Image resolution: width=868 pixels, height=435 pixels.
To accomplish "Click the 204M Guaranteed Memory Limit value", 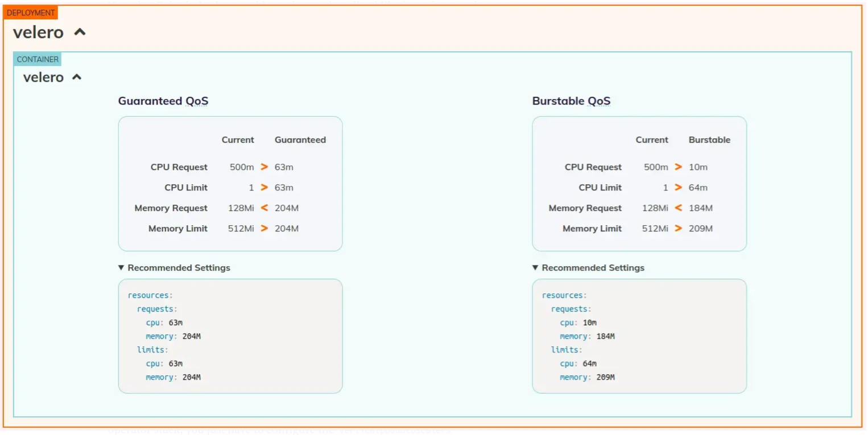I will [x=287, y=229].
